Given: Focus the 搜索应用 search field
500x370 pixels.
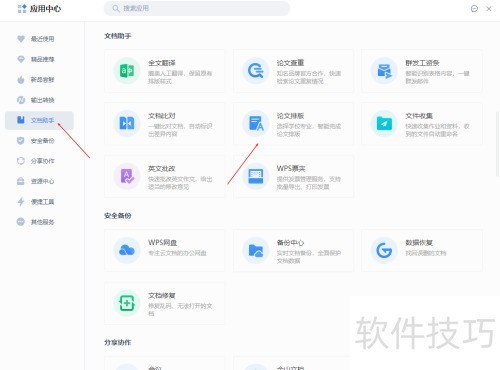Looking at the screenshot, I should (197, 8).
